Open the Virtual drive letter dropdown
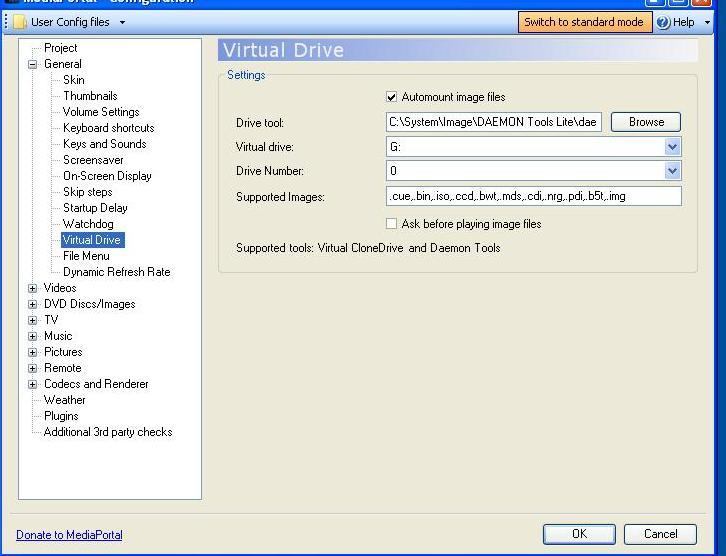The image size is (726, 556). coord(672,147)
